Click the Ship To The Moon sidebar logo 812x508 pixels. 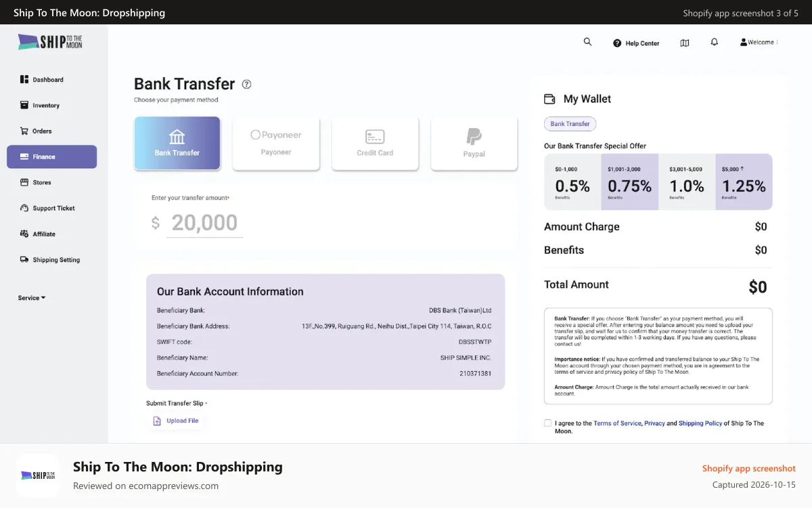pyautogui.click(x=50, y=42)
